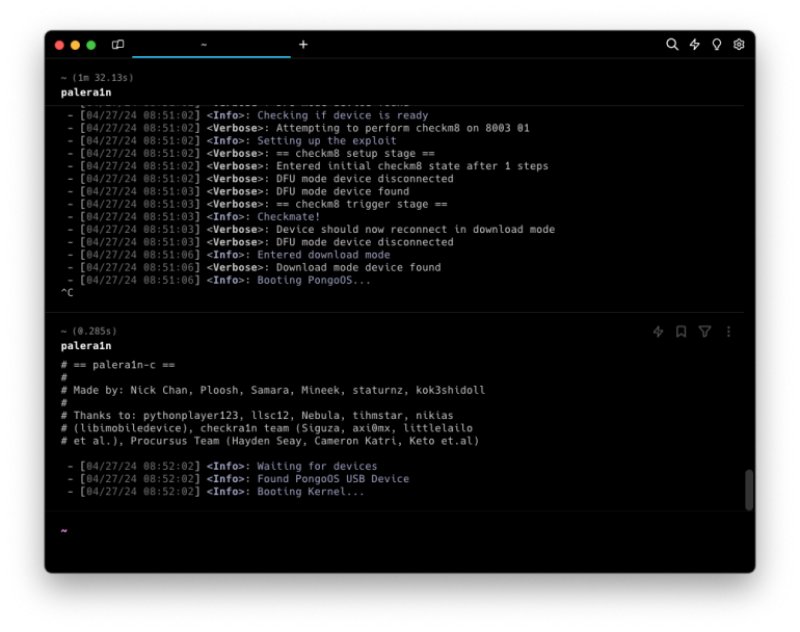This screenshot has height=632, width=800.
Task: Click the palera1n command in the 0.285s block
Action: (x=86, y=346)
